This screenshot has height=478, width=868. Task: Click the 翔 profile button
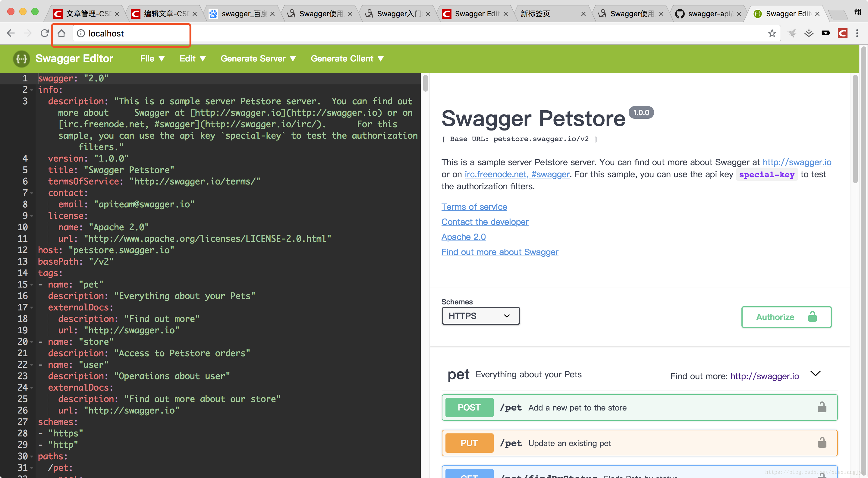pos(857,12)
